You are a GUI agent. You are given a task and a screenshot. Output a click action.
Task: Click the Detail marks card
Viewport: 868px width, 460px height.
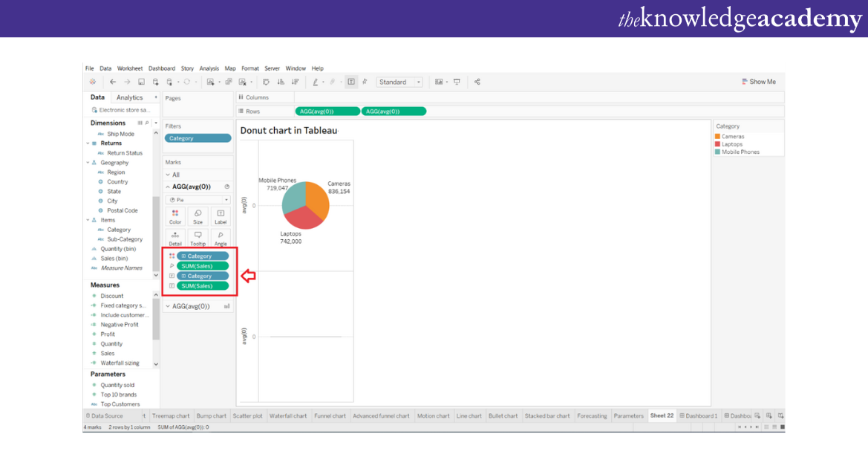point(175,238)
